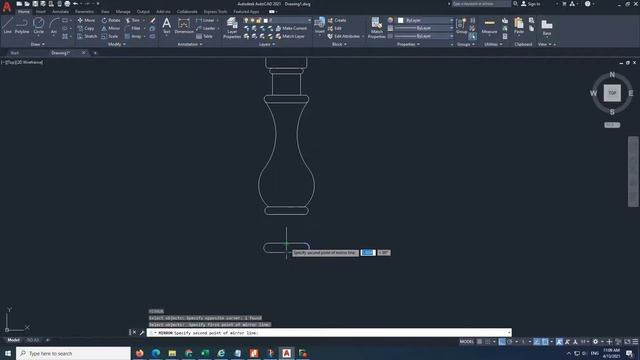
Task: Switch to the Insert ribbon tab
Action: (x=41, y=12)
